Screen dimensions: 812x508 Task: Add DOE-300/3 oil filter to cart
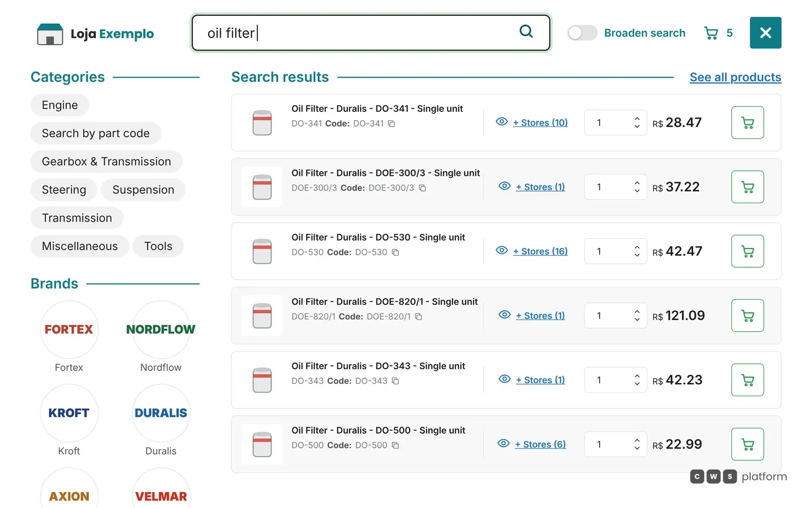[x=748, y=187]
